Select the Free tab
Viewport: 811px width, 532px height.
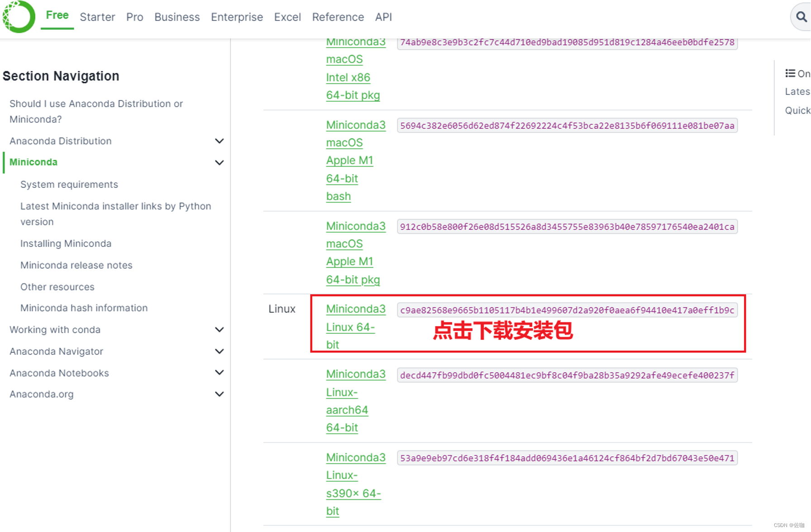click(57, 15)
